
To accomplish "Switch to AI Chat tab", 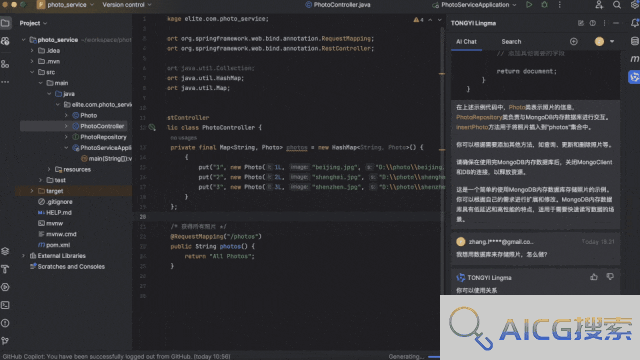I will pyautogui.click(x=466, y=42).
